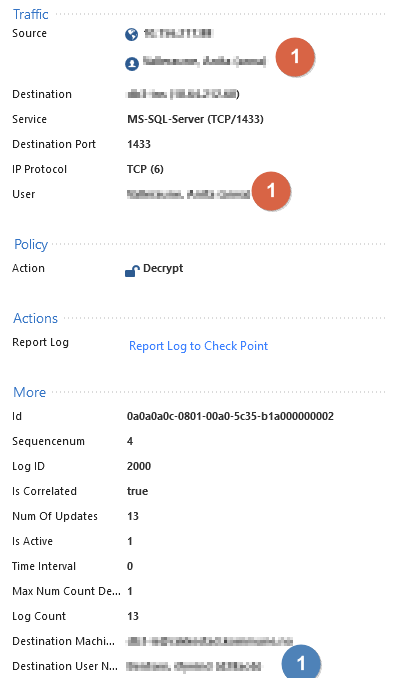Click the IP Protocol value TCP (6)
398x678 pixels.
point(145,169)
